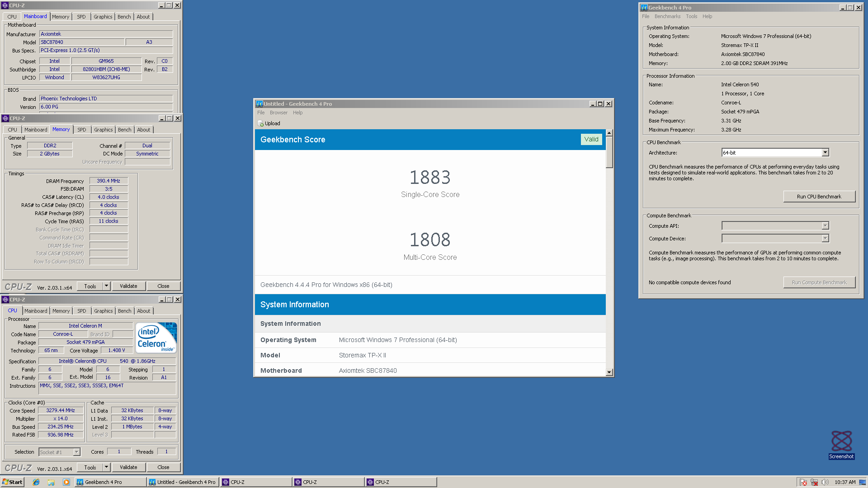Switch to Untitled - Geekbench 4 Pro taskbar button

coord(183,482)
